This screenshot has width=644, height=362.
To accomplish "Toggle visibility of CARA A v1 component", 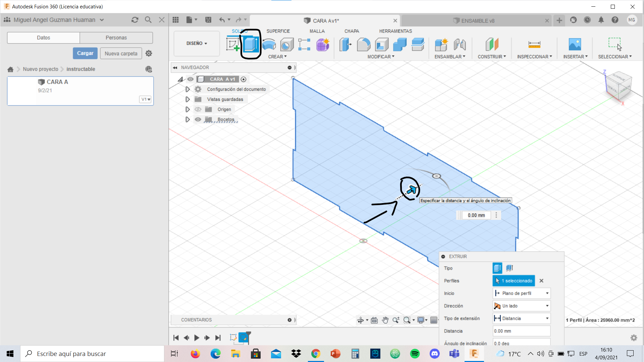I will (x=190, y=79).
